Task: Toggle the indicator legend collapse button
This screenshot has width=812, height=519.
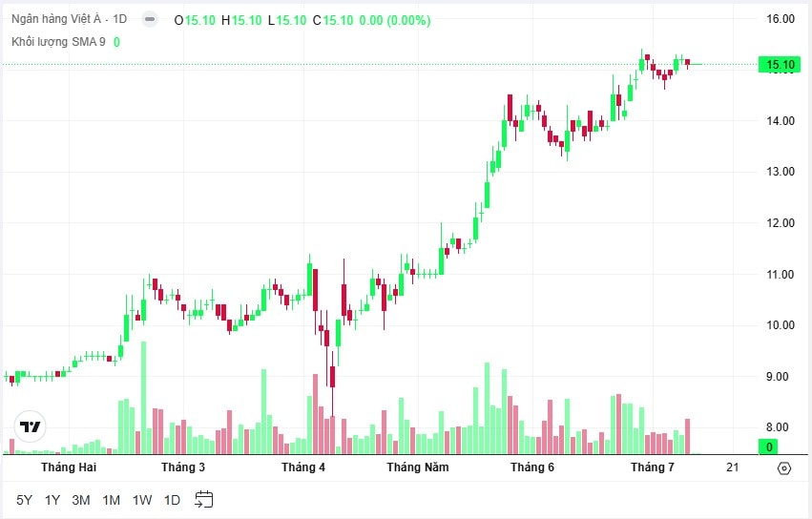Action: tap(150, 20)
